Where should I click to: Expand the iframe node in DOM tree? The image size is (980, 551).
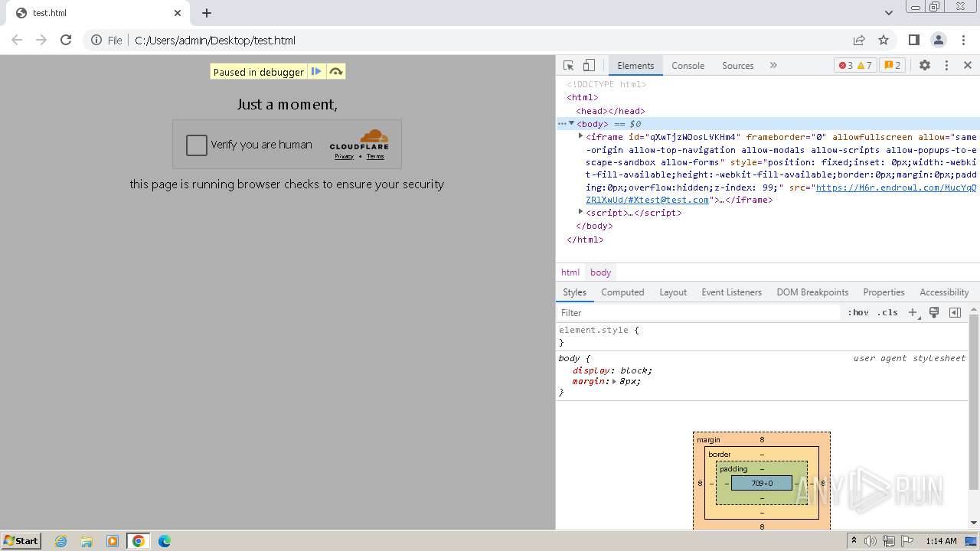(580, 135)
